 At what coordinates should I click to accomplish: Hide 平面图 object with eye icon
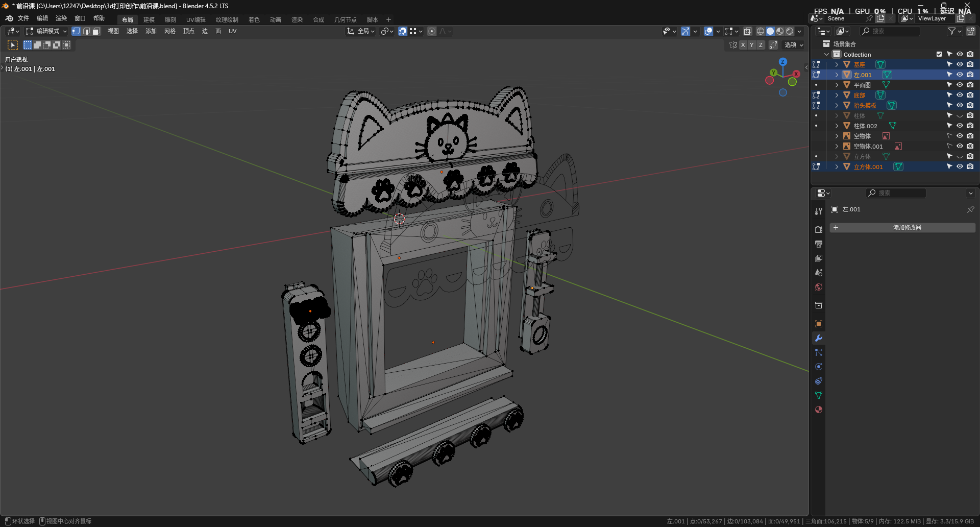(960, 85)
